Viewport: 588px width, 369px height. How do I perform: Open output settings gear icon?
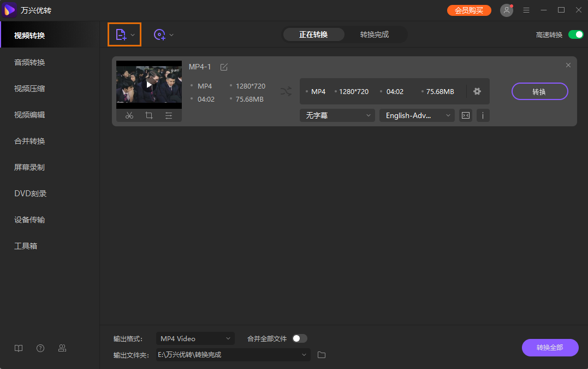tap(477, 91)
